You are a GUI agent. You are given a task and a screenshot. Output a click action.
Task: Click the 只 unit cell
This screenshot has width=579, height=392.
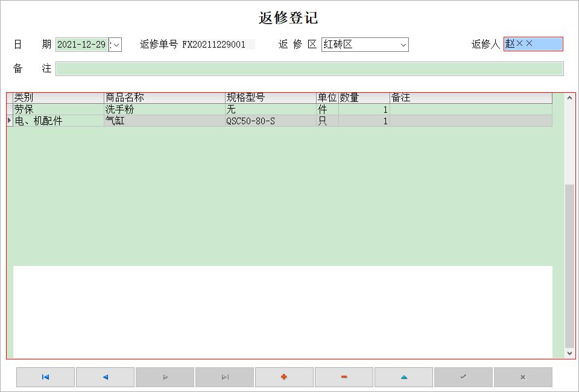click(327, 121)
